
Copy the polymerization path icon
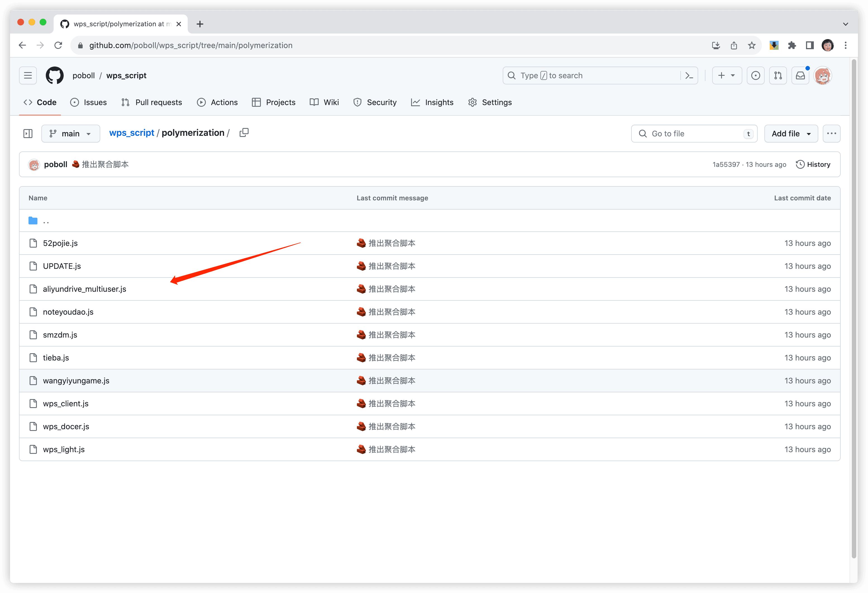coord(244,133)
